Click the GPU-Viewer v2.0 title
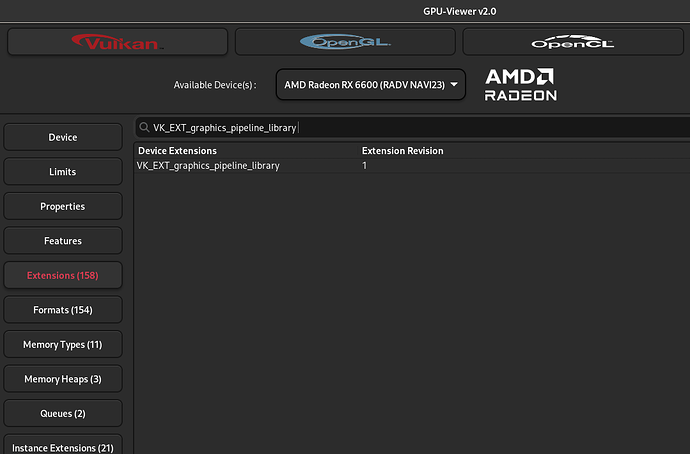This screenshot has width=690, height=454. point(459,11)
